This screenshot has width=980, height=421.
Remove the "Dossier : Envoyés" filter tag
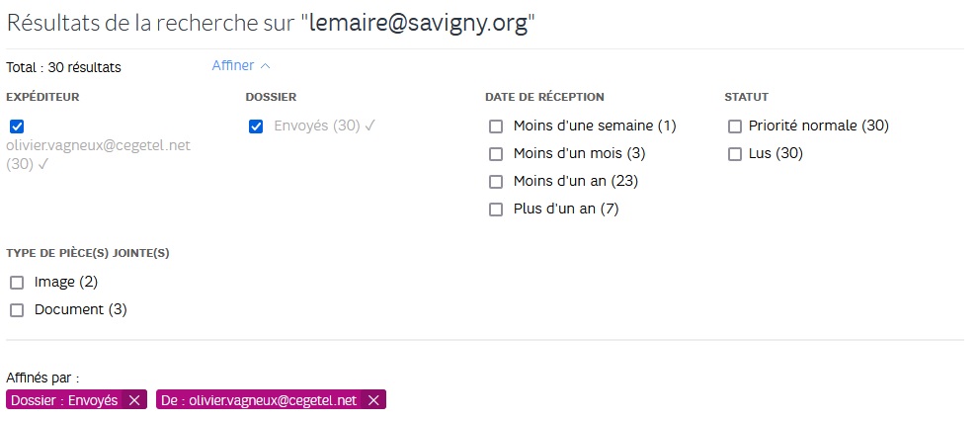pyautogui.click(x=134, y=400)
